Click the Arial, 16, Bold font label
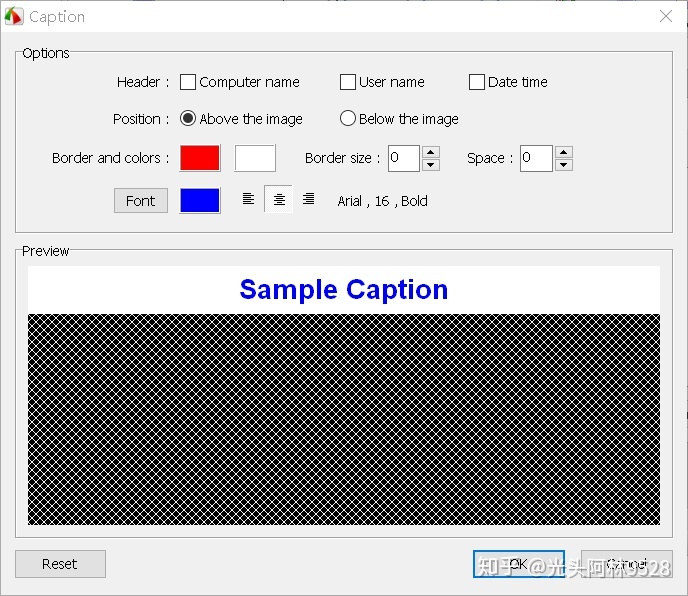The height and width of the screenshot is (596, 688). coord(383,201)
